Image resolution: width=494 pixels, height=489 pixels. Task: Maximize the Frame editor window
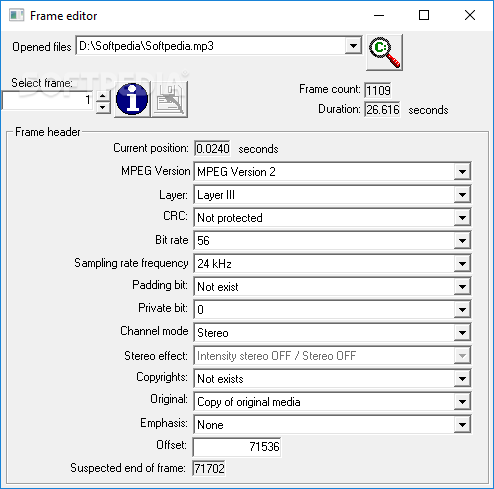(424, 15)
